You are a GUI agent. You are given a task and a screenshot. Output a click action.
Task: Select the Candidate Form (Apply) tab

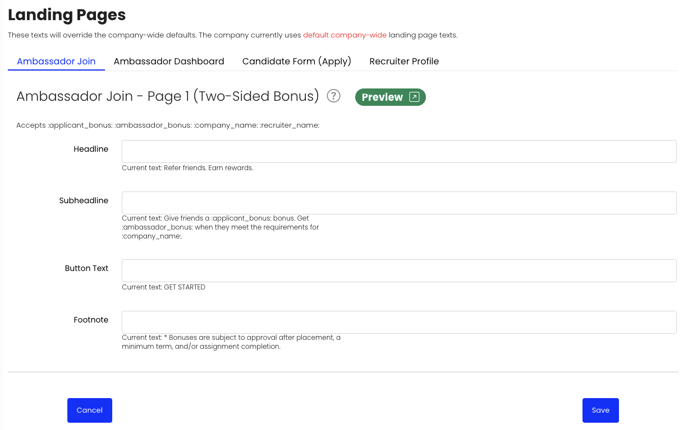(297, 61)
